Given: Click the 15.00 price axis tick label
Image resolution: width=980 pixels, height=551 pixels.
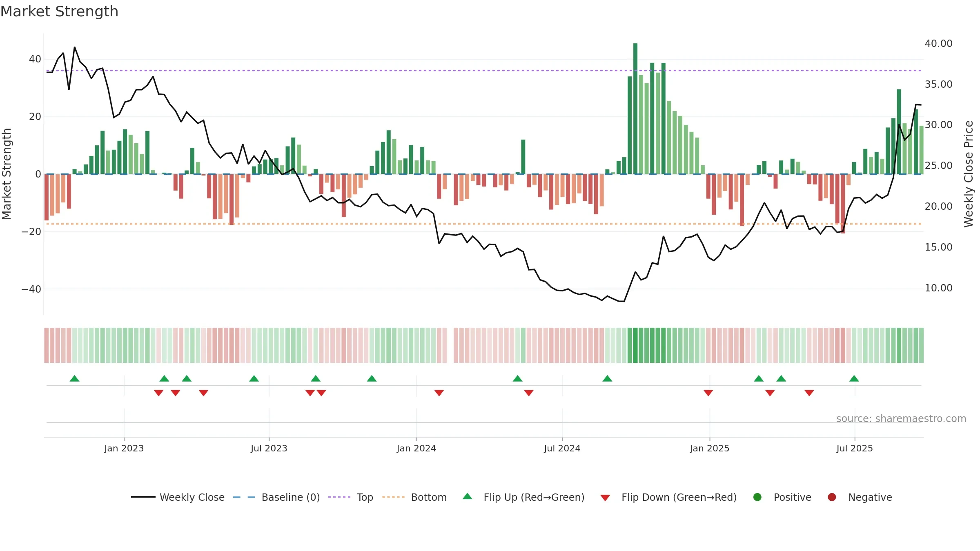Looking at the screenshot, I should click(x=938, y=247).
